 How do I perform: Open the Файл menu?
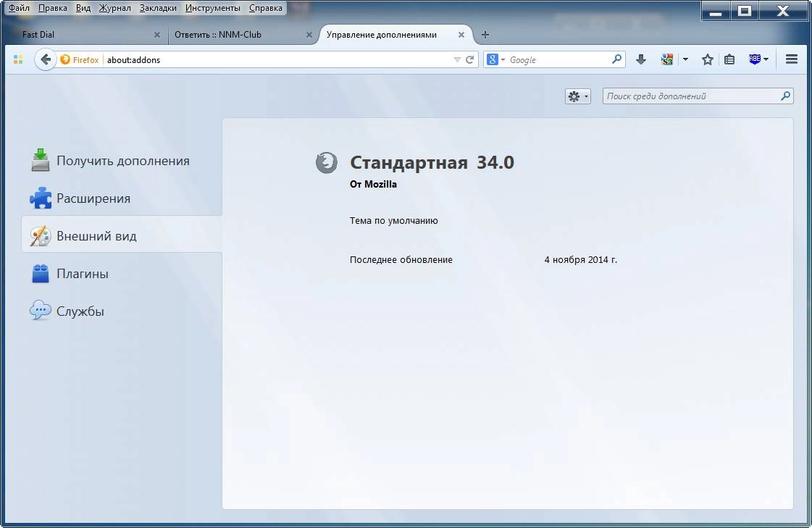pyautogui.click(x=19, y=8)
